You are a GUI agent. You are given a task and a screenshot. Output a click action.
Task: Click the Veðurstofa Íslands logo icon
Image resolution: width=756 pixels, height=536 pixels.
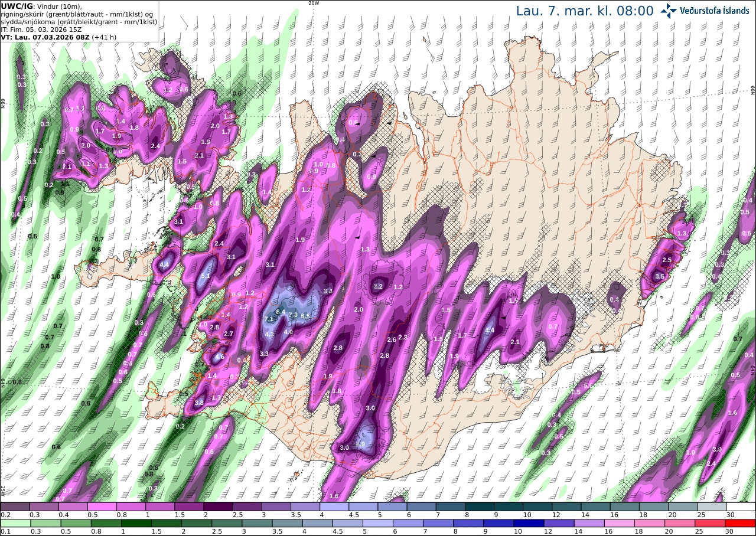[669, 11]
